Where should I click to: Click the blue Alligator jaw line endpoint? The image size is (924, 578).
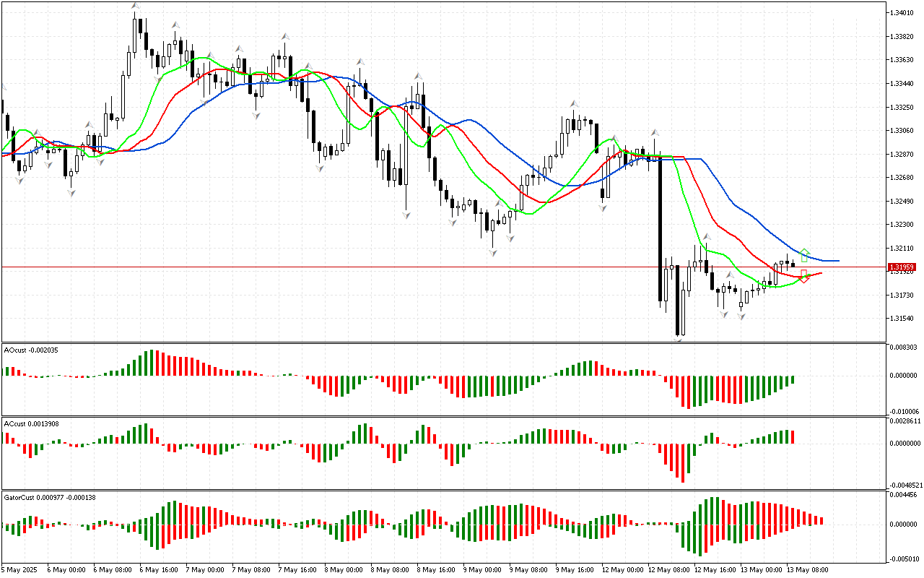tap(837, 260)
